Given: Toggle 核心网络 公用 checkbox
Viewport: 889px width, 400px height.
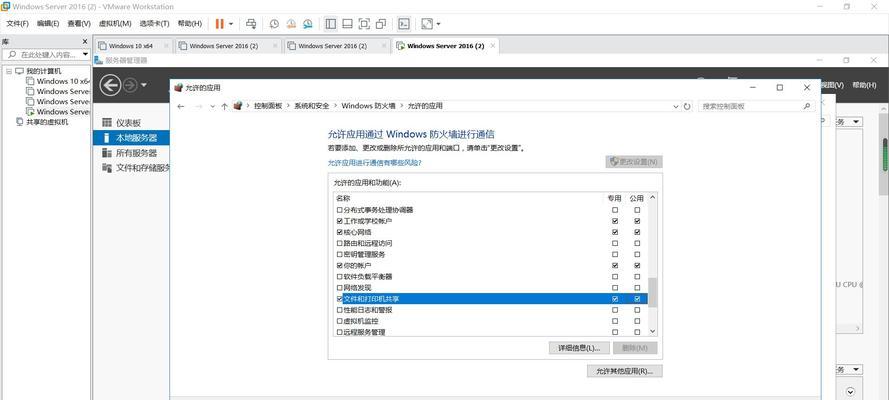Looking at the screenshot, I should [x=637, y=232].
